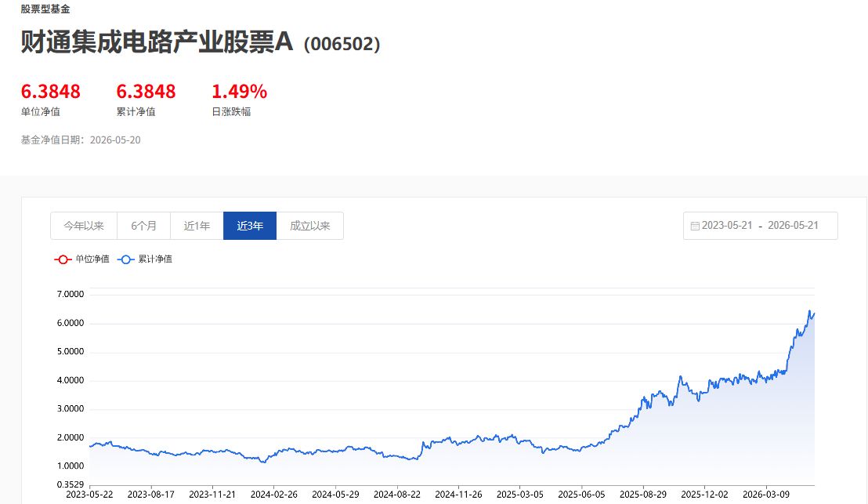Hide the 单位净值 series via legend label

click(x=92, y=259)
